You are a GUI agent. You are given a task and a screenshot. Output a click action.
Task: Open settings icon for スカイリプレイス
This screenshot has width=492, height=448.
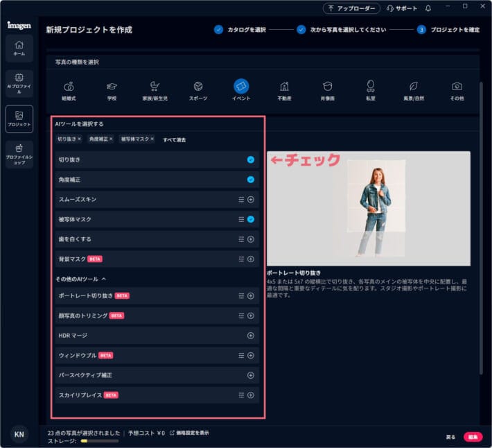tap(241, 395)
